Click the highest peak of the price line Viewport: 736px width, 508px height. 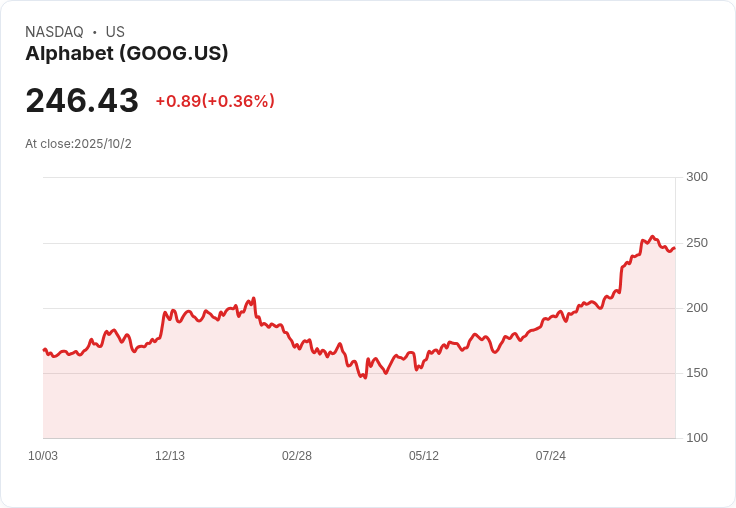[x=652, y=237]
